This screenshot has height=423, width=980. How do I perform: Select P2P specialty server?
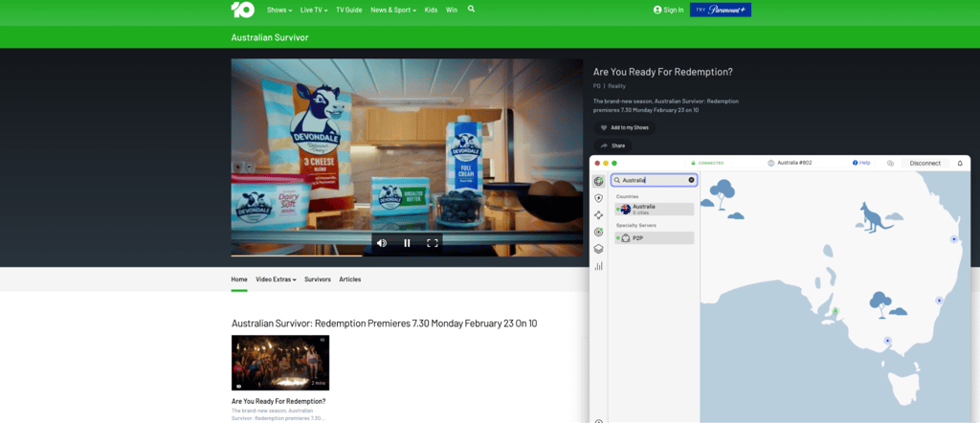(655, 238)
